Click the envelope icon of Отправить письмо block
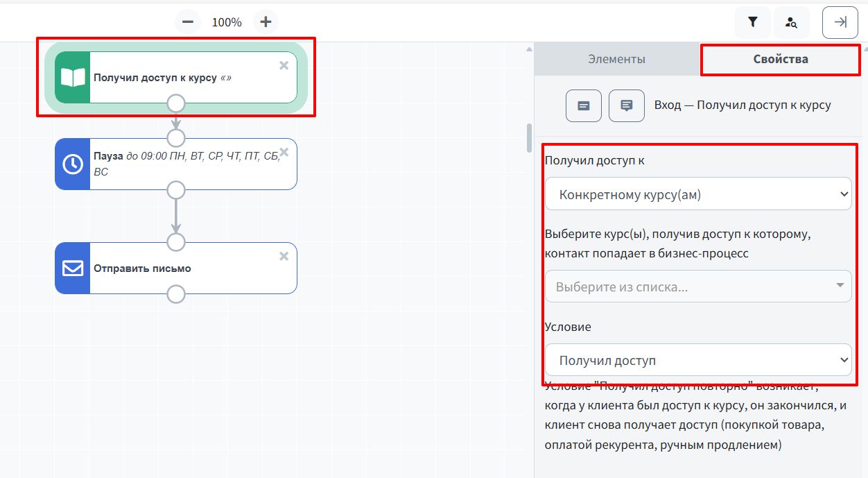The width and height of the screenshot is (868, 478). (73, 268)
